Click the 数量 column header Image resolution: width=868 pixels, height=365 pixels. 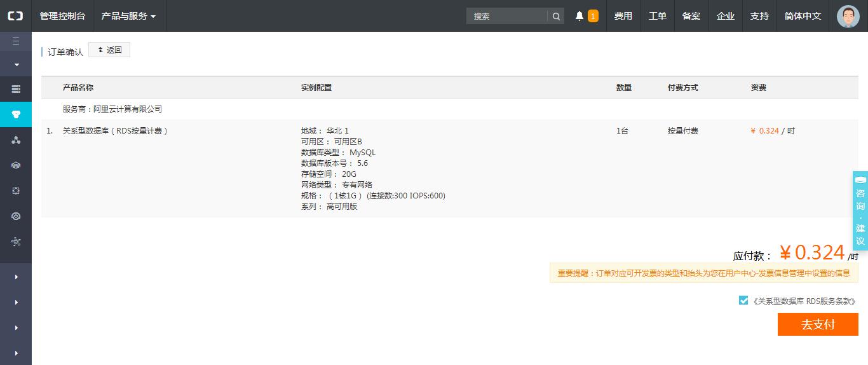(624, 88)
